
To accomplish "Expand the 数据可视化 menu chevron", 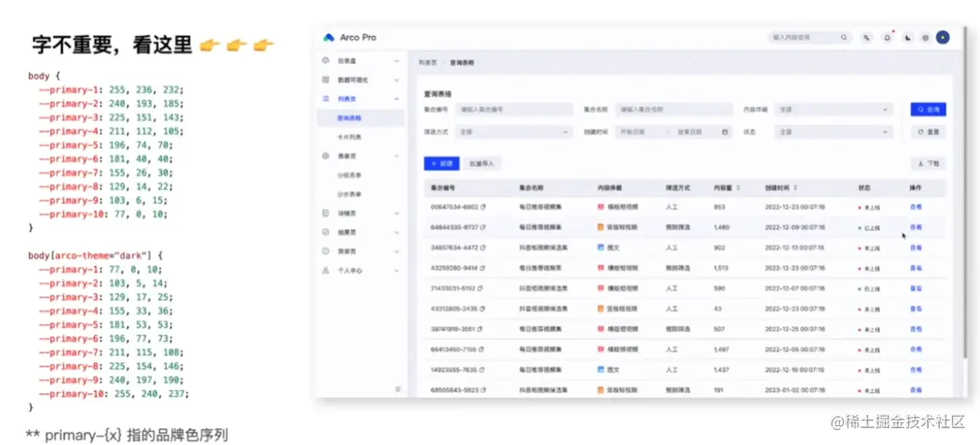I will (397, 80).
